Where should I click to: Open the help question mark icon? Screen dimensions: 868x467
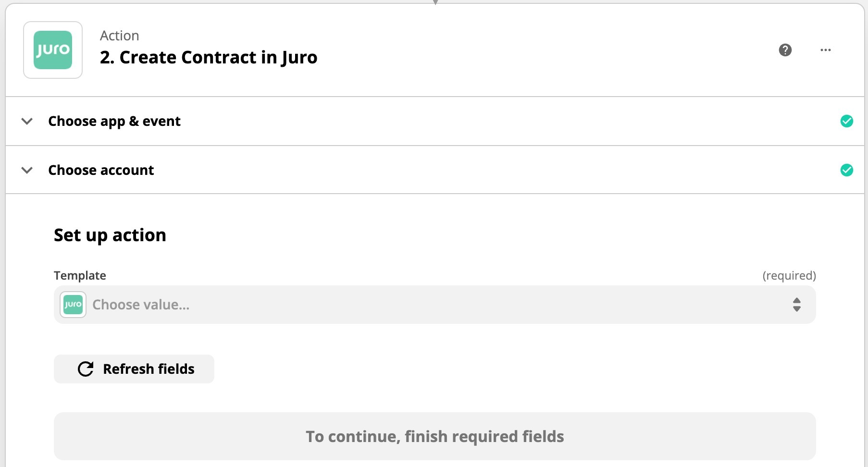click(x=785, y=50)
